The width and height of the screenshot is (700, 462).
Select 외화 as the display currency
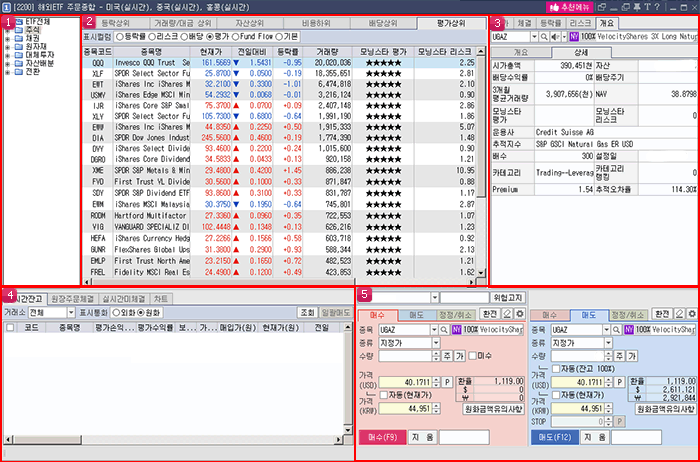click(116, 312)
